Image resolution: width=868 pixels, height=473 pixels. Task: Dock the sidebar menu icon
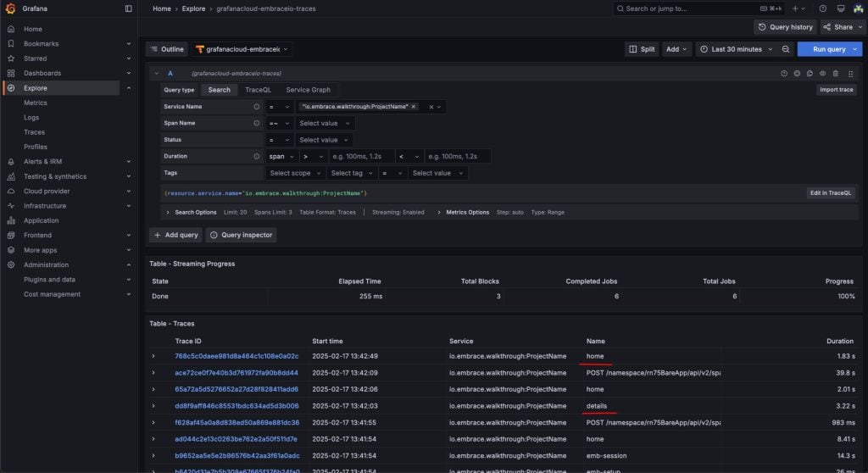129,8
